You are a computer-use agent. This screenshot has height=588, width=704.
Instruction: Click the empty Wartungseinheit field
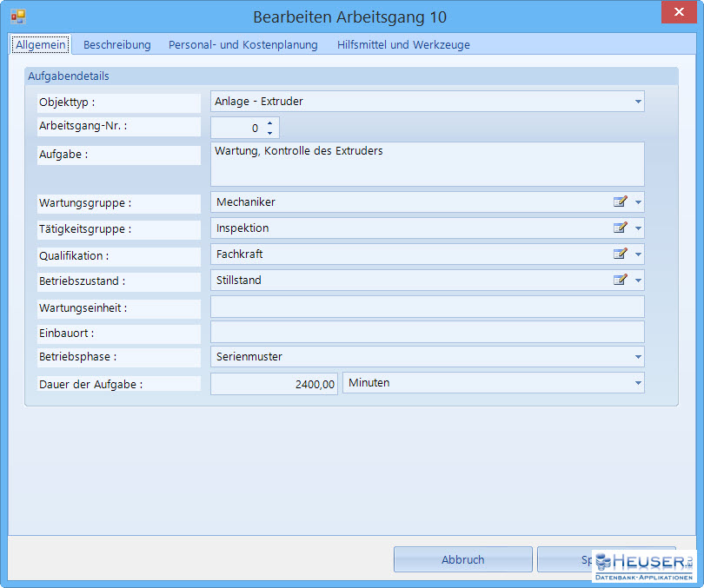427,307
